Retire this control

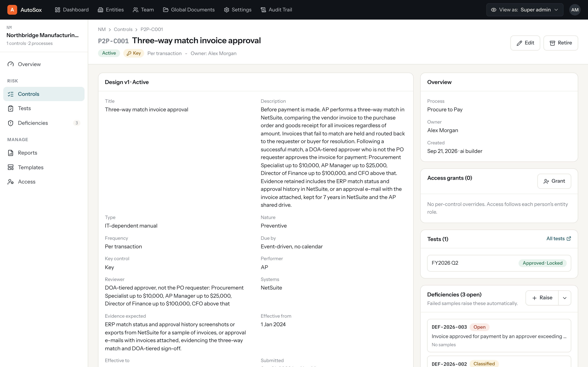point(561,43)
